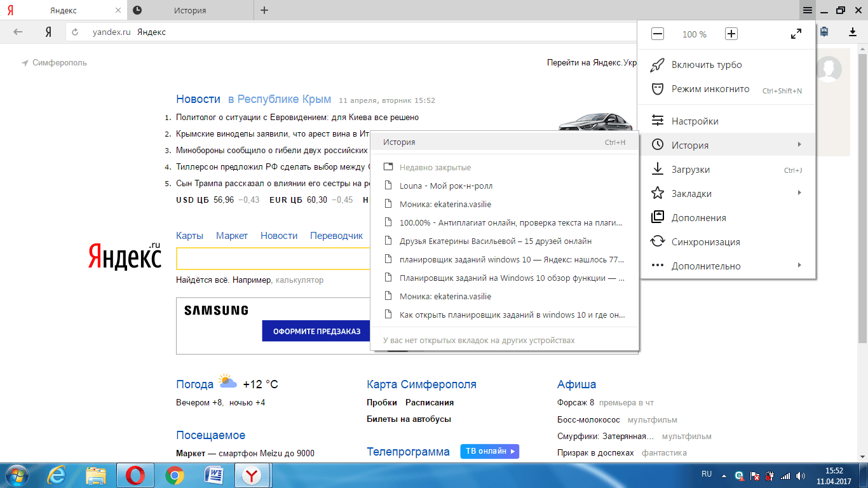Read news about Евровидение политолог

coord(297,117)
